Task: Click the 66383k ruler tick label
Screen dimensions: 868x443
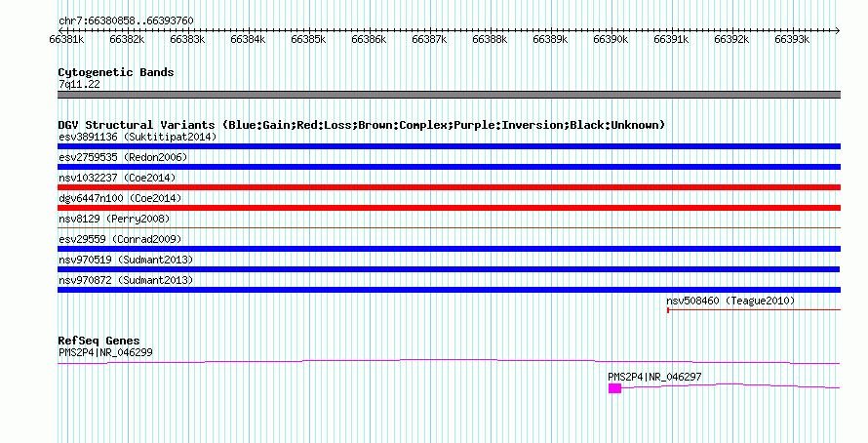Action: tap(187, 40)
